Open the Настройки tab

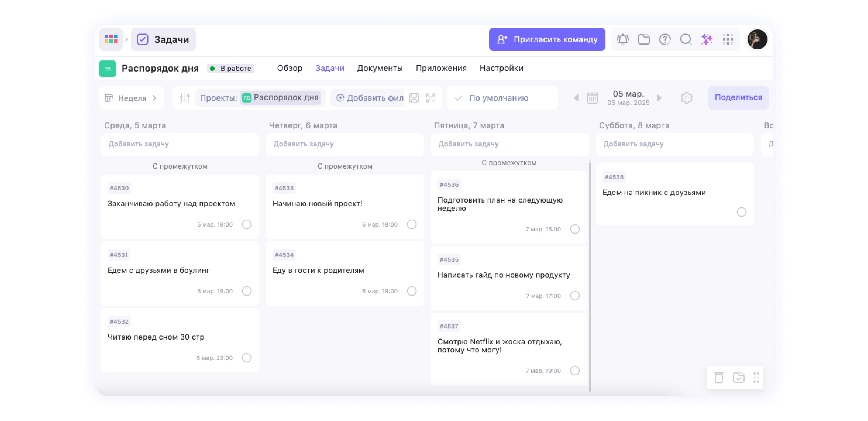[501, 68]
